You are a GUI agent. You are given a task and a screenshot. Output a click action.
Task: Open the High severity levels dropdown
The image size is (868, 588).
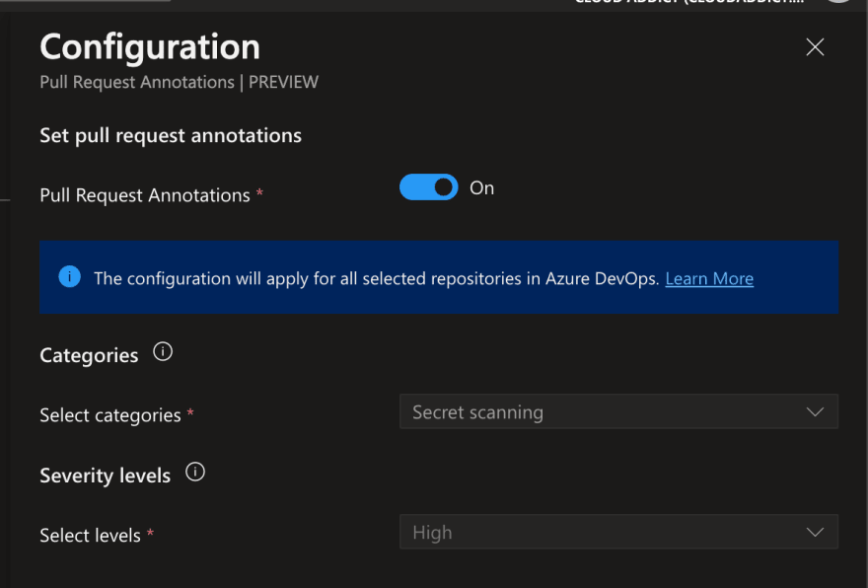click(618, 532)
